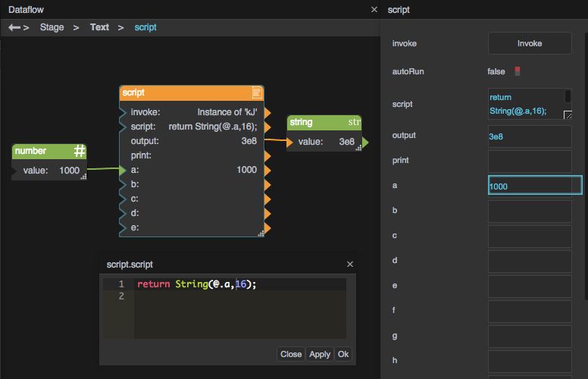Click the str type label on string node
The height and width of the screenshot is (379, 588).
click(354, 122)
